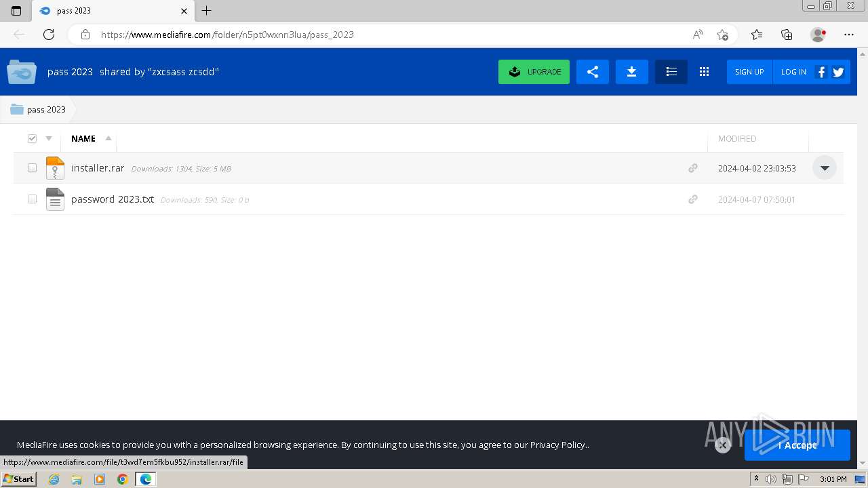Click the page vertical scrollbar
Viewport: 868px width, 488px height.
pos(863,258)
